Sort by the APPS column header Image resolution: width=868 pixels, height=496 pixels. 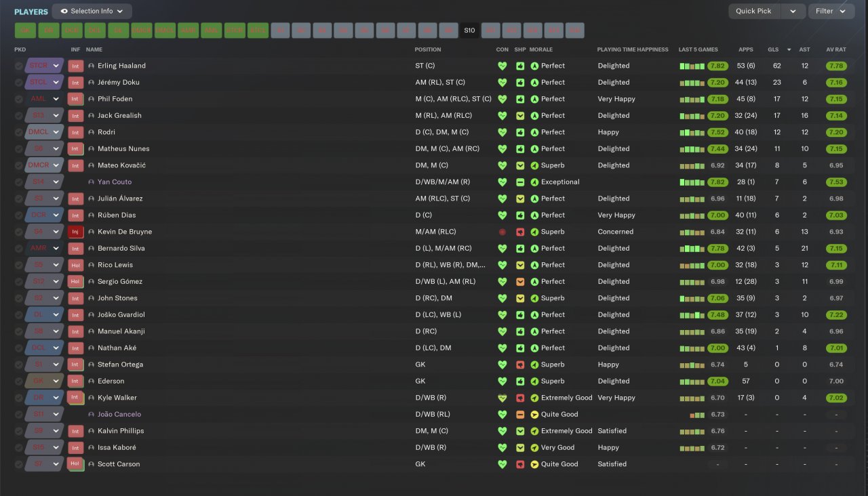point(746,49)
